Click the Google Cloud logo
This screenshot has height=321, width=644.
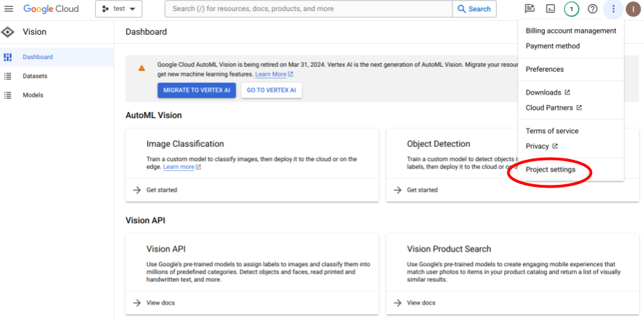(51, 9)
